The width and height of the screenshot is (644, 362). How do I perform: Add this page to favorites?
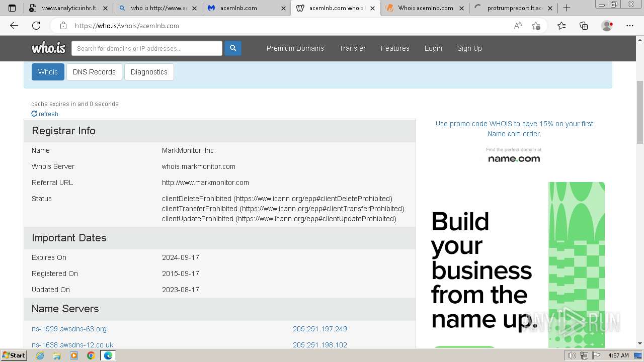[536, 26]
